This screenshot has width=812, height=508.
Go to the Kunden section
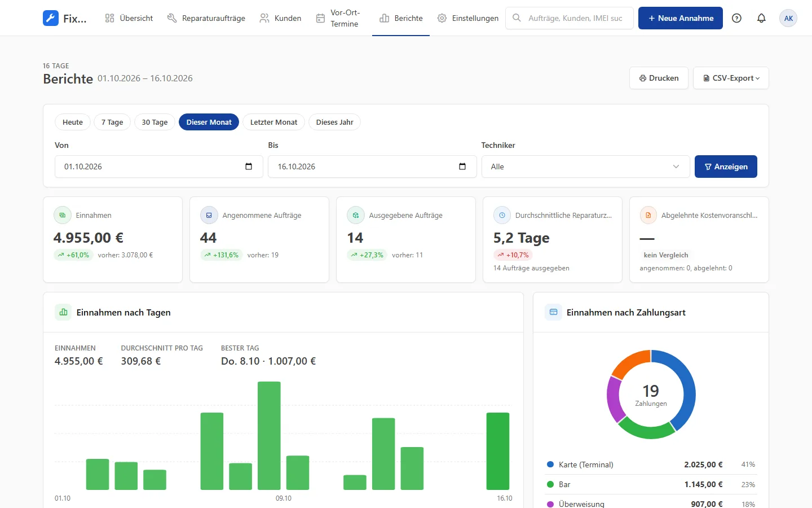coord(280,18)
